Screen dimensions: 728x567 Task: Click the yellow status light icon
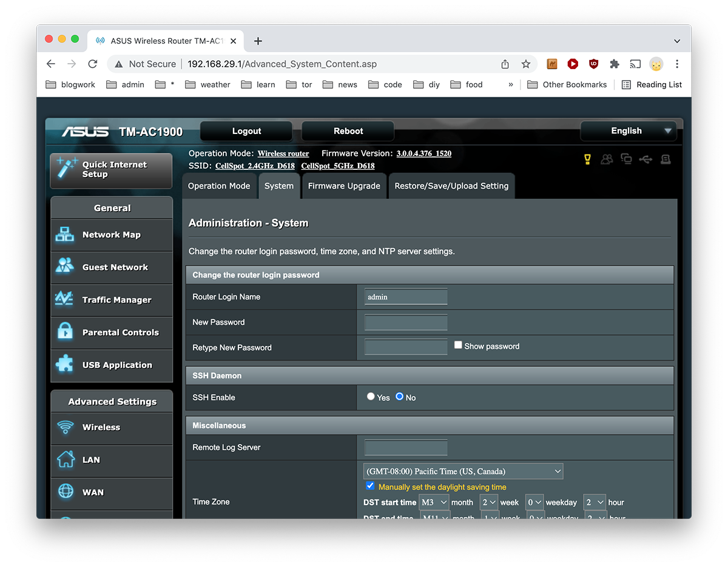[x=587, y=159]
